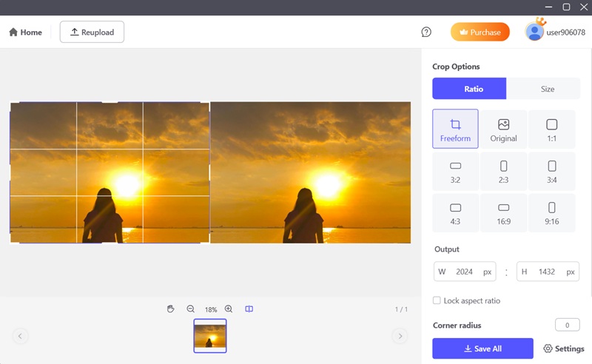Choose the 4:3 crop ratio
The height and width of the screenshot is (364, 592).
[x=455, y=213]
